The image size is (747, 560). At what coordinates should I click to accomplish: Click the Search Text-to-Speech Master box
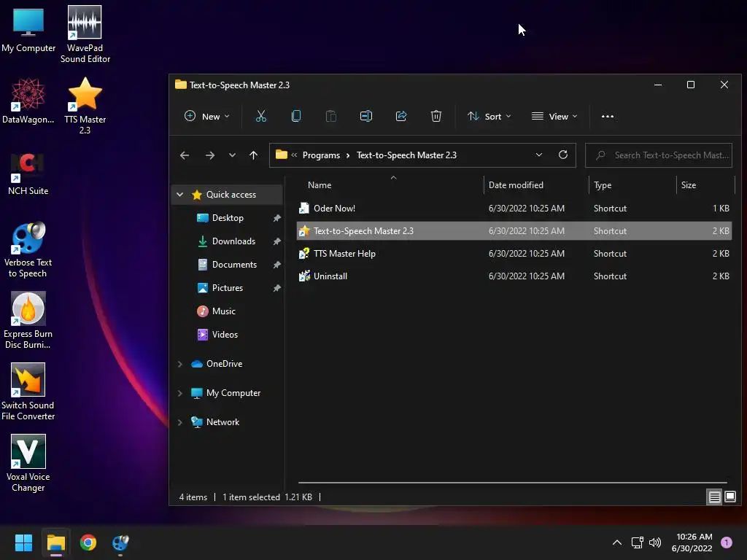click(659, 155)
